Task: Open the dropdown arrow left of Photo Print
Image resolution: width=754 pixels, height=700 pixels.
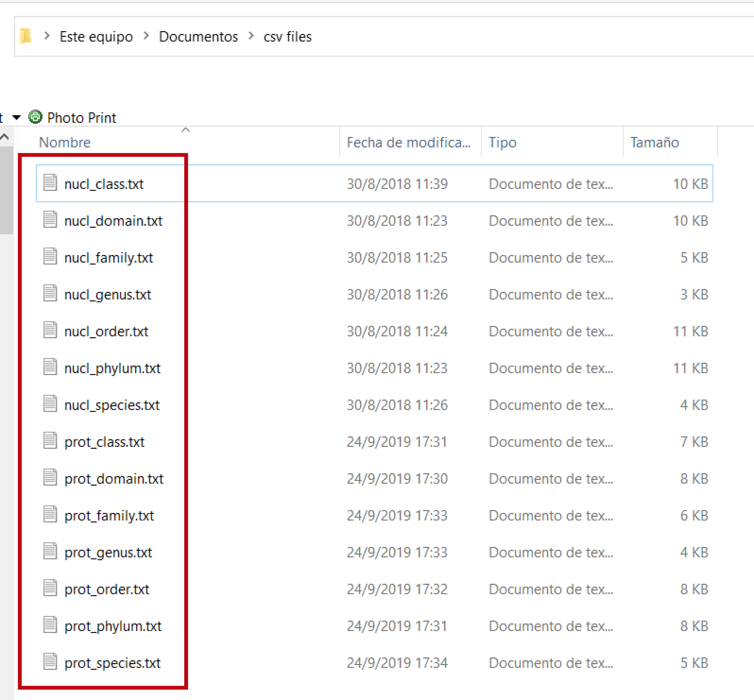Action: (x=16, y=117)
